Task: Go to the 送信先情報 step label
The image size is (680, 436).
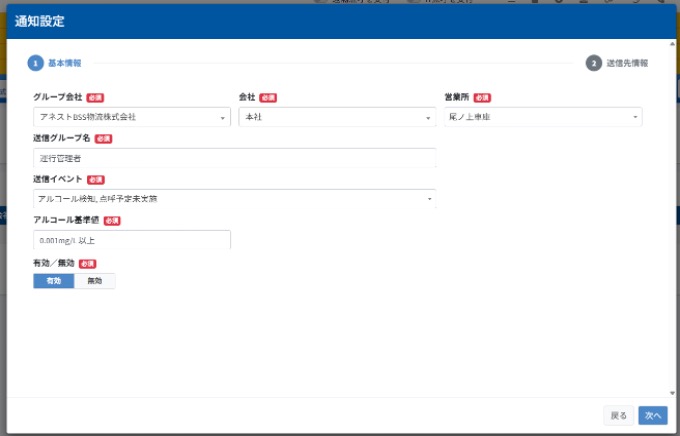Action: pos(627,63)
